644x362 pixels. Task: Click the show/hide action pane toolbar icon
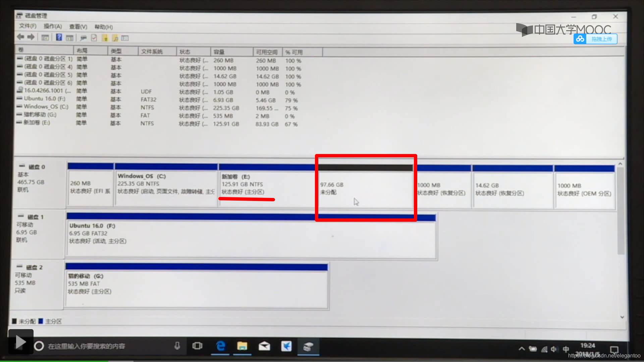69,38
